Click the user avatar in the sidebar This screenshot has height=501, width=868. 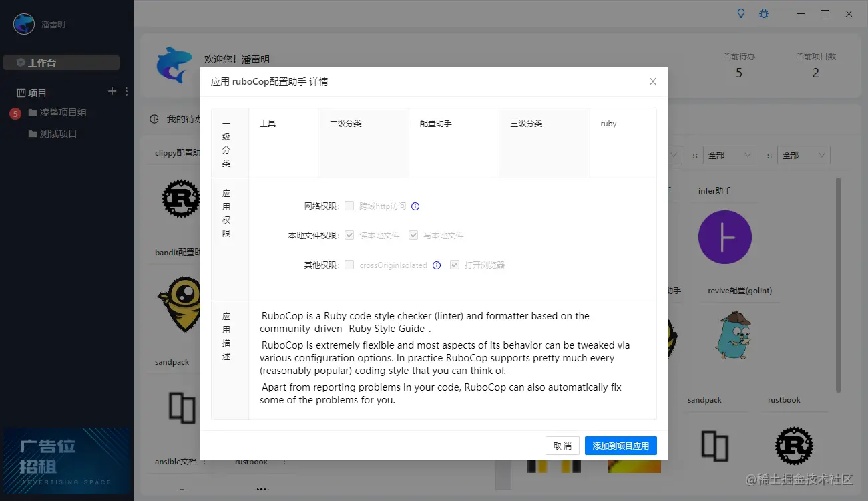24,24
